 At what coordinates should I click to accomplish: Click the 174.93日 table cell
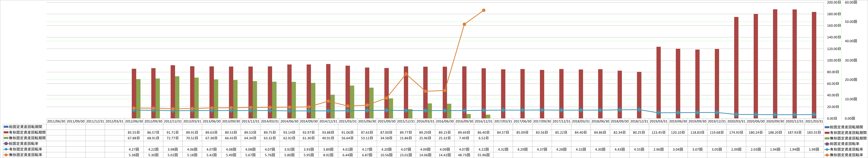pyautogui.click(x=737, y=132)
